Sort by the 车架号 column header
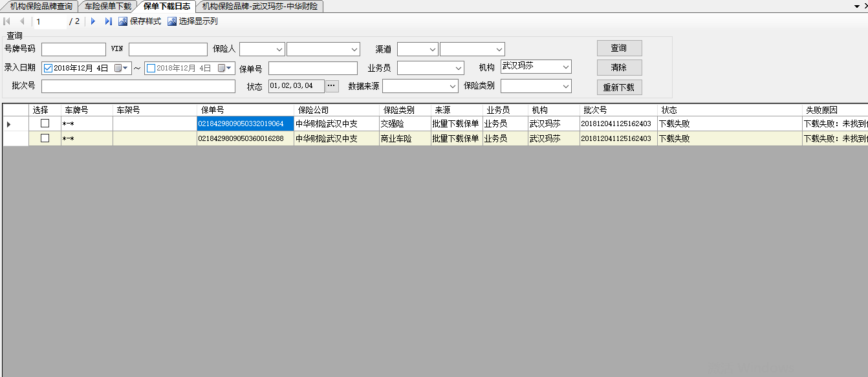 (x=155, y=110)
